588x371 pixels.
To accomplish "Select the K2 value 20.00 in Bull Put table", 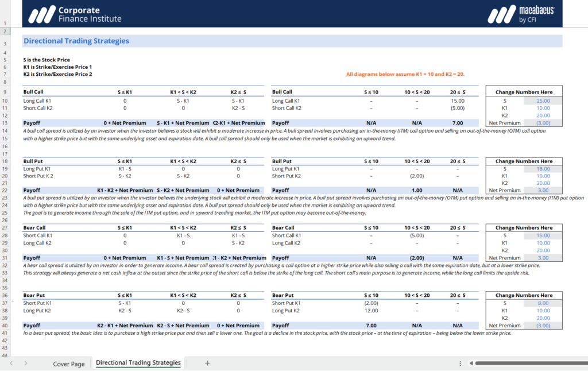I will 543,183.
